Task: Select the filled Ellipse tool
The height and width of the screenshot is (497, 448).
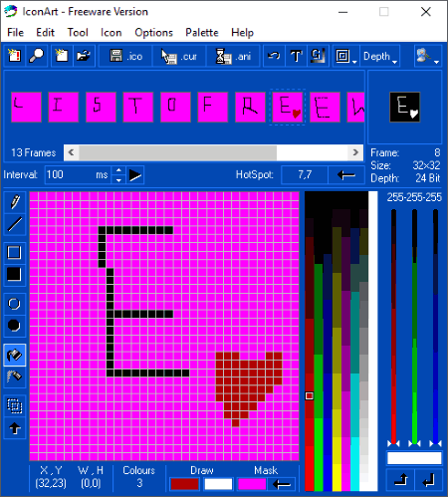Action: (x=14, y=326)
